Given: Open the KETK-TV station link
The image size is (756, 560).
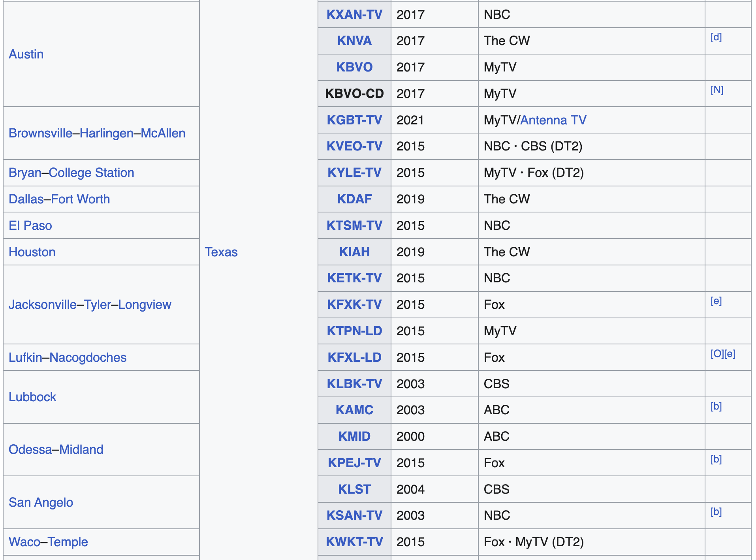Looking at the screenshot, I should [x=354, y=278].
